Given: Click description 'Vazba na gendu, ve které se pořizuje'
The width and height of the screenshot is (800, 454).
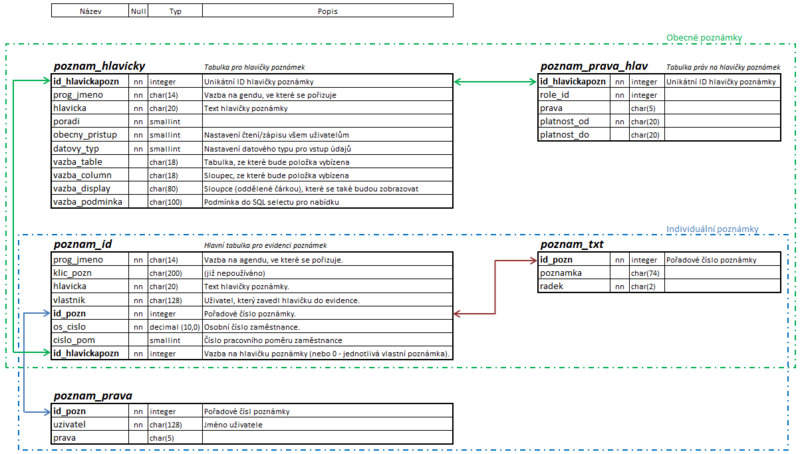Looking at the screenshot, I should [x=270, y=95].
